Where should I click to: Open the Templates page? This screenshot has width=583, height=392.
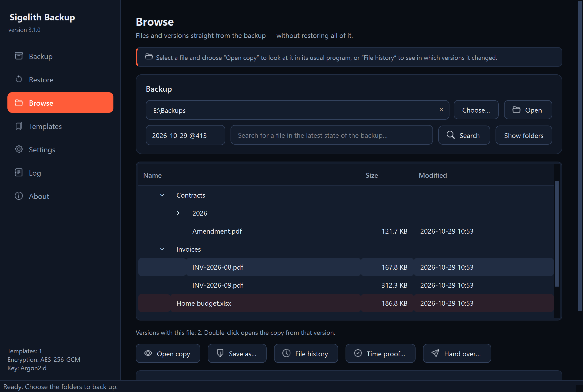(x=60, y=126)
